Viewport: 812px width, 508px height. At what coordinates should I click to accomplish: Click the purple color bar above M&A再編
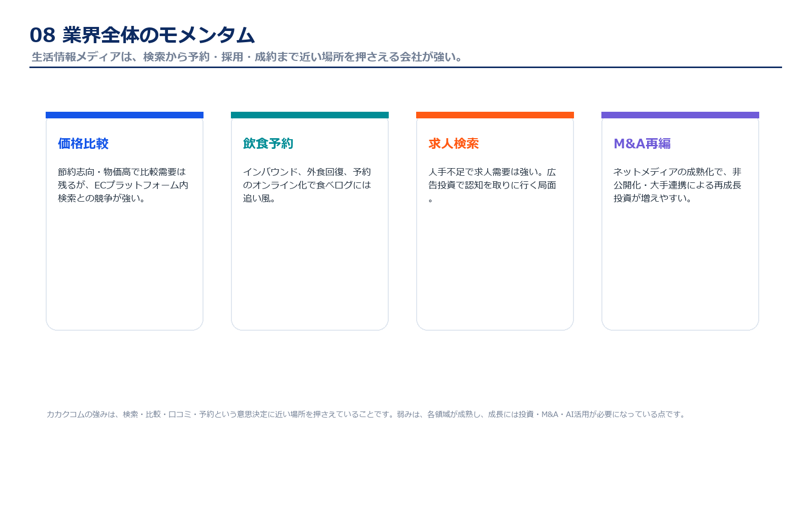click(680, 115)
